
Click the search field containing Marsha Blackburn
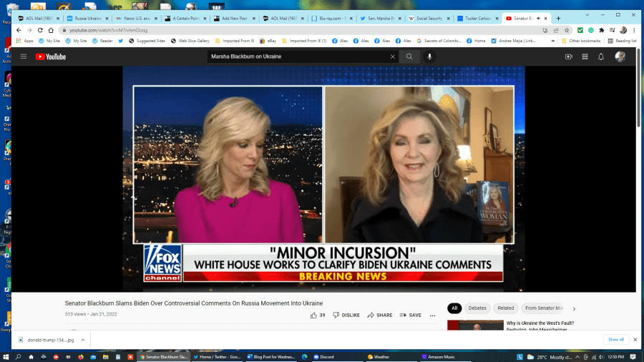[297, 57]
